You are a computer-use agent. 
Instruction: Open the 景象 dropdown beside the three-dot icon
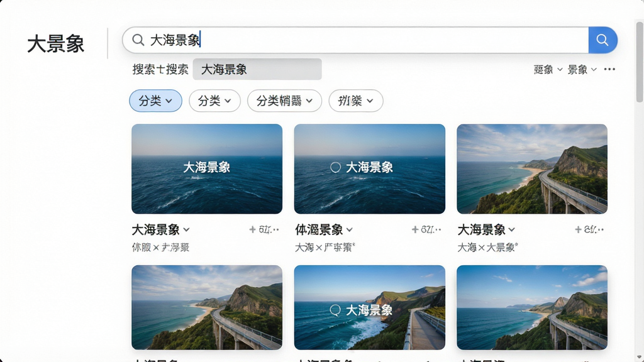(582, 70)
